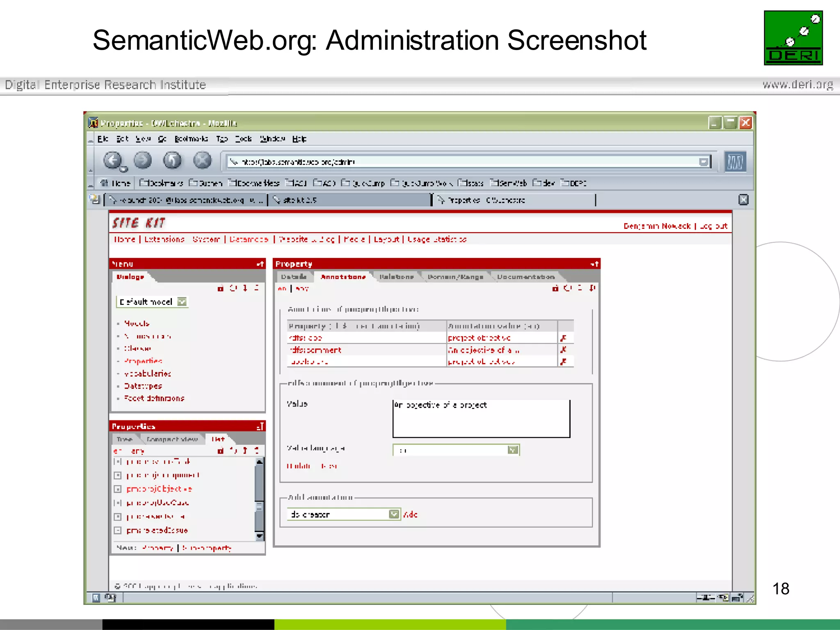840x630 pixels.
Task: Expand the second property in the Properties list
Action: click(x=118, y=475)
